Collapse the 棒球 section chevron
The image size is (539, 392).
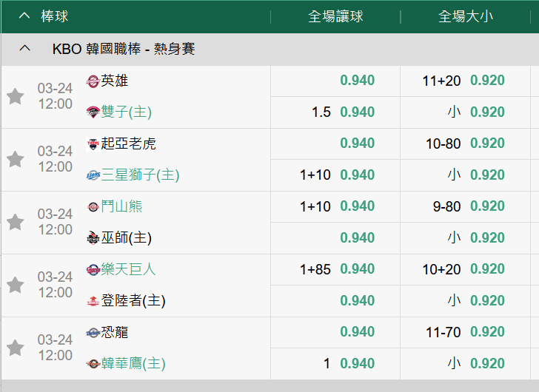point(24,16)
